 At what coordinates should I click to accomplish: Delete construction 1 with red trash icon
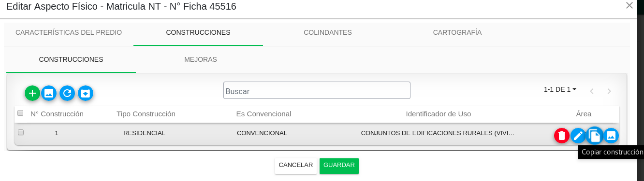[562, 136]
